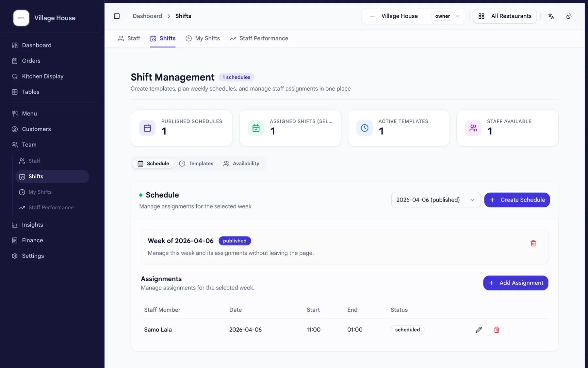Toggle the sidebar panel icon
The height and width of the screenshot is (368, 588).
[x=117, y=16]
